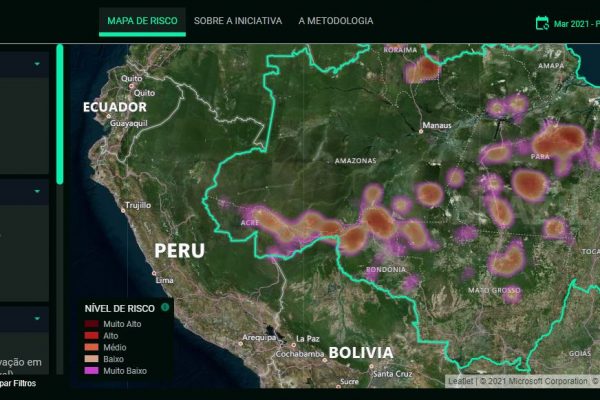The height and width of the screenshot is (400, 600).
Task: Click the info icon beside Nível de Risco
Action: click(x=165, y=308)
